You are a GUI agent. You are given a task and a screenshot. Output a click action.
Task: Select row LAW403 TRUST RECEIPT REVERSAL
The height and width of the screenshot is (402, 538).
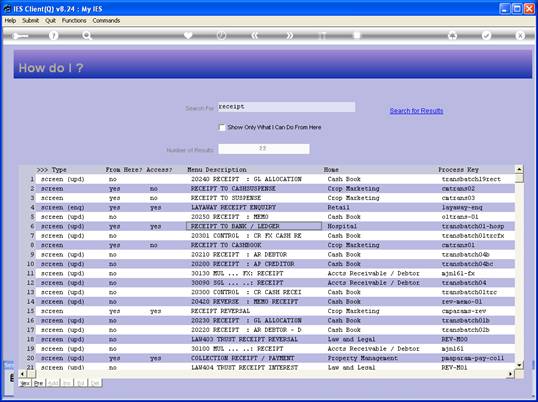275,340
